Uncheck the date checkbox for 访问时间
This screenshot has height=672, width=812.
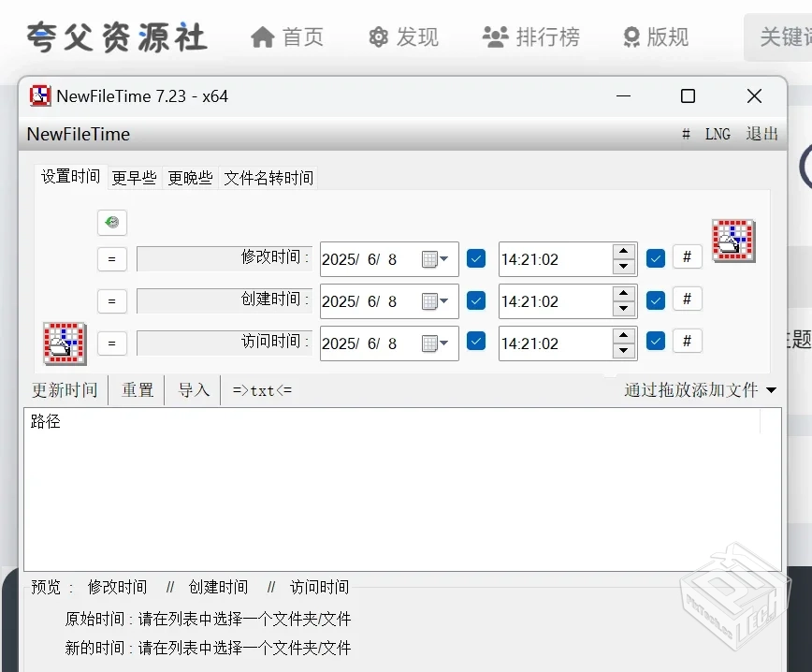pyautogui.click(x=475, y=343)
